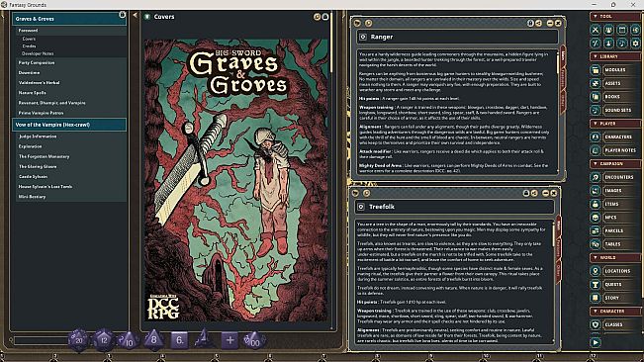Roll the percentile d100 dice
This screenshot has height=362, width=644.
coord(254,341)
